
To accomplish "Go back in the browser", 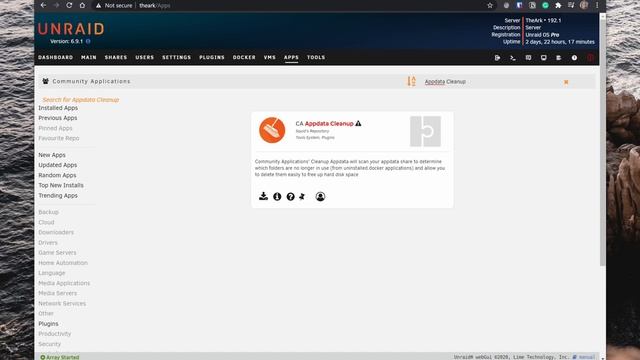I will point(43,5).
